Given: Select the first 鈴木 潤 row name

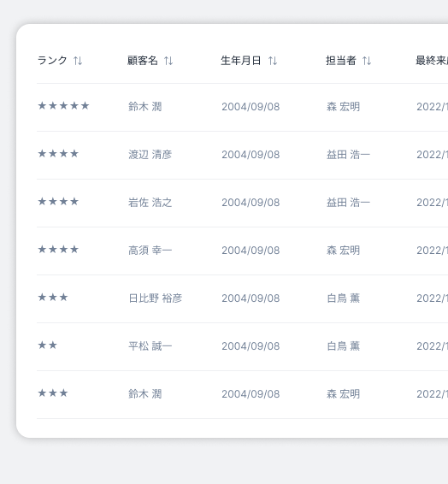Looking at the screenshot, I should pyautogui.click(x=145, y=107).
